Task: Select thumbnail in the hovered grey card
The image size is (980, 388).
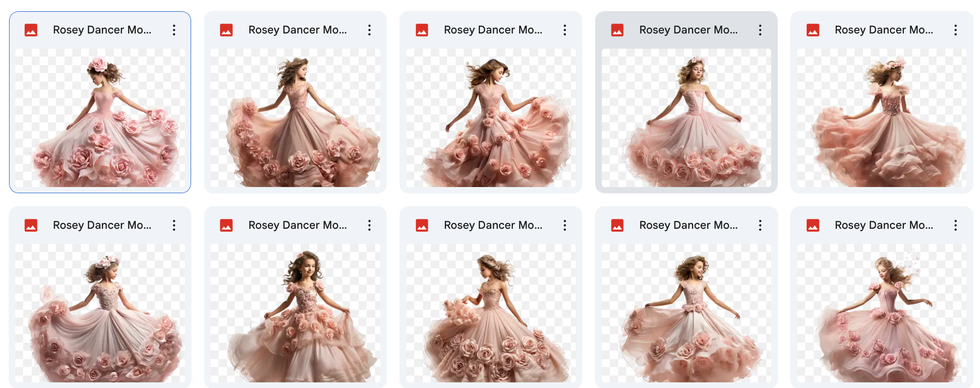Action: (686, 117)
